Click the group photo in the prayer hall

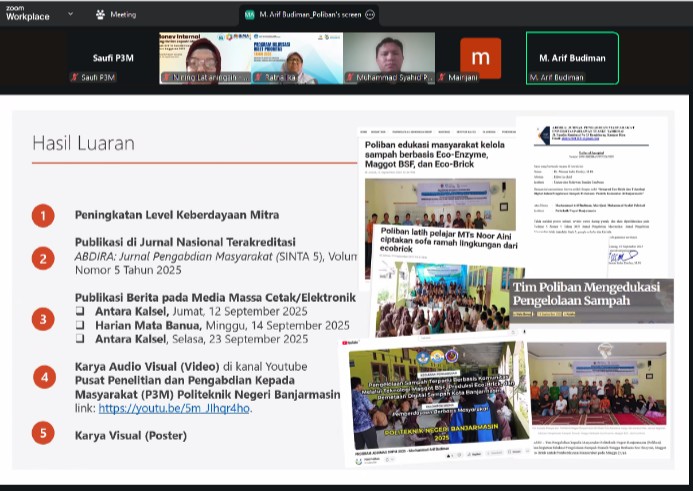(597, 384)
